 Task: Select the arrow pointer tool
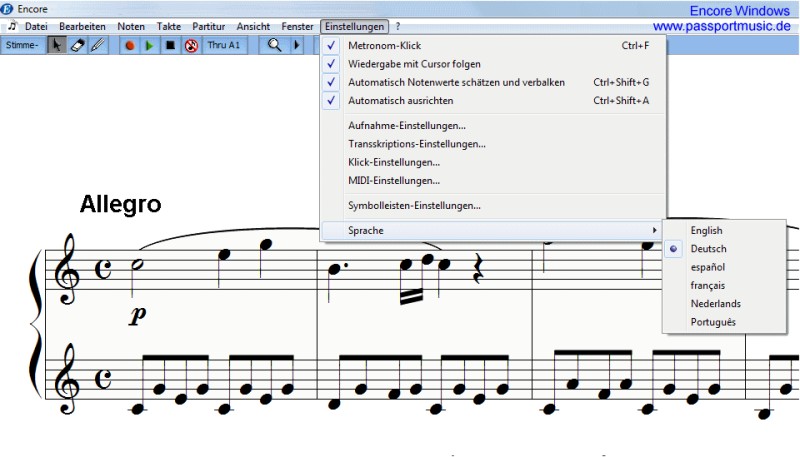[58, 45]
